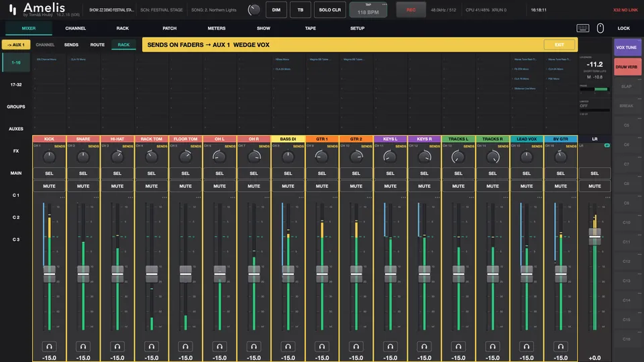The width and height of the screenshot is (644, 362).
Task: Solo the FLOOR TOM channel headphone icon
Action: point(186,347)
